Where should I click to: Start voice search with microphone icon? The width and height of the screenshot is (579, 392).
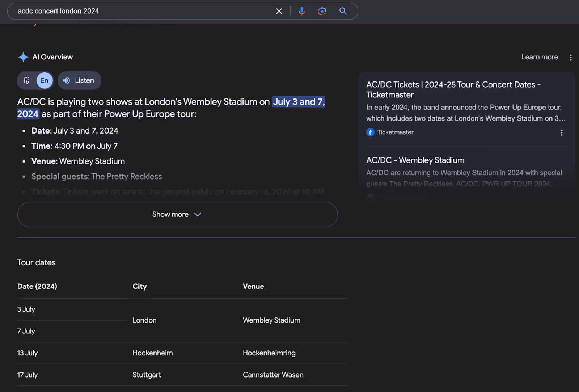pyautogui.click(x=302, y=11)
